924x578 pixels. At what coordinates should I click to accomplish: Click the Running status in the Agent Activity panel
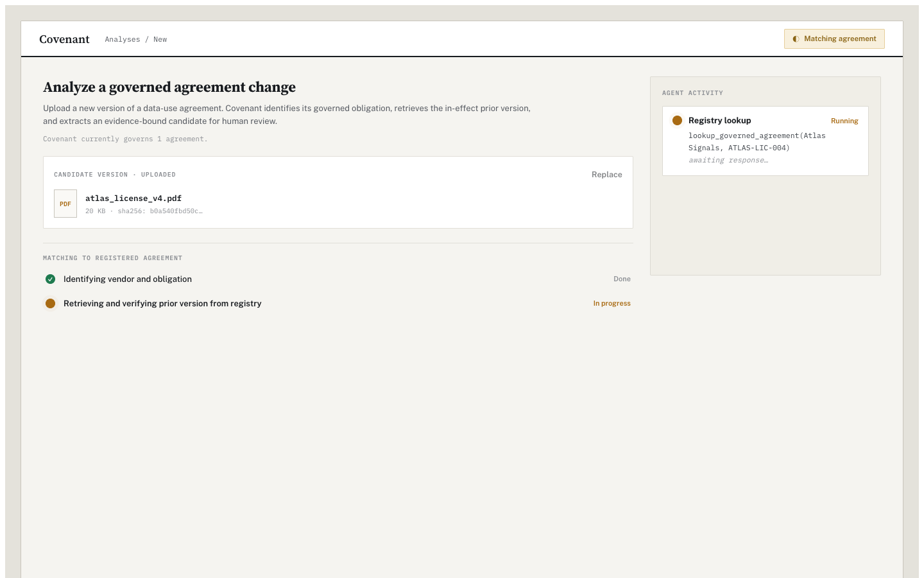pos(844,121)
